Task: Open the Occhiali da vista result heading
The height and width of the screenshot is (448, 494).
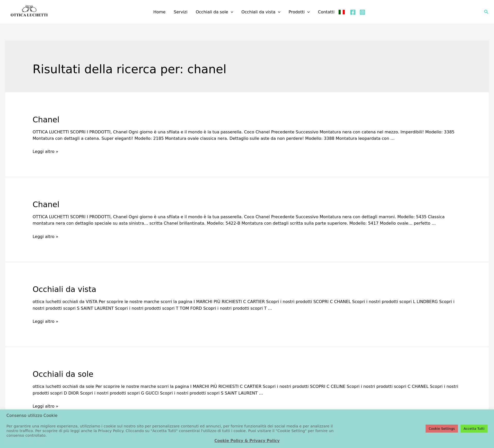Action: click(x=64, y=289)
